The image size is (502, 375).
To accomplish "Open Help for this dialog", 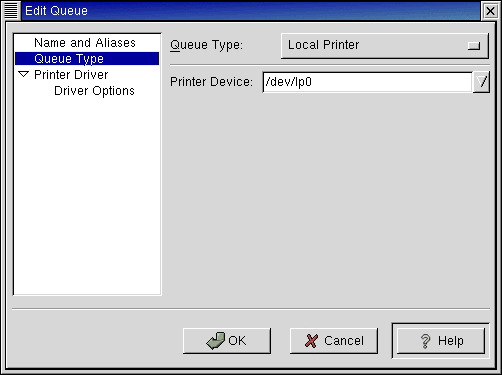I will 441,341.
